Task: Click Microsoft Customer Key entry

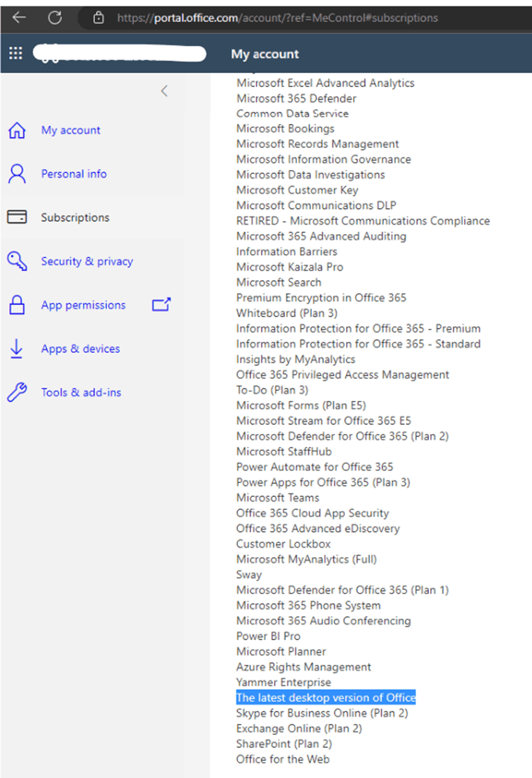Action: click(x=297, y=190)
